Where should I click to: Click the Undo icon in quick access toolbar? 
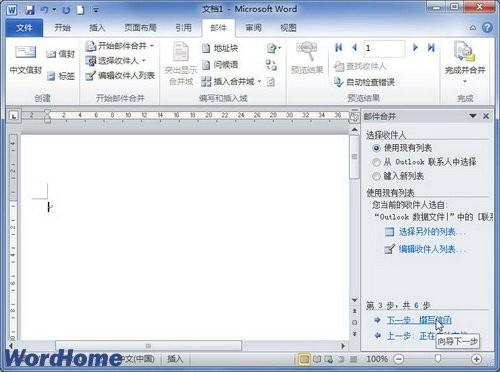click(45, 10)
